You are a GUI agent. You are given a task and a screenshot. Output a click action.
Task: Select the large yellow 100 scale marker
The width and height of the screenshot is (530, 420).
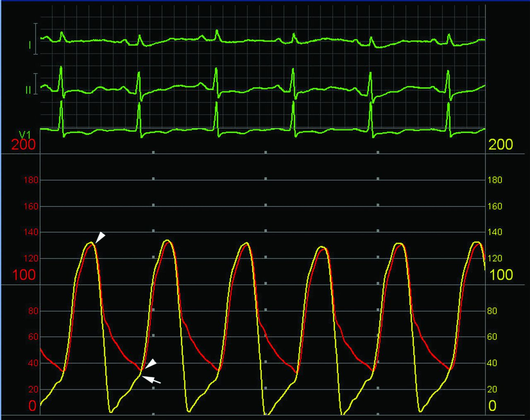point(501,275)
